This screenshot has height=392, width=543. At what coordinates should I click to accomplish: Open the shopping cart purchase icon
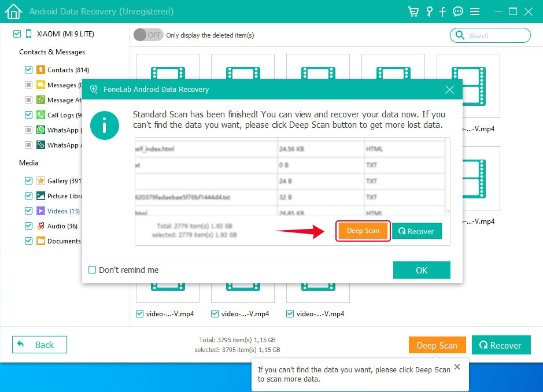coord(413,12)
